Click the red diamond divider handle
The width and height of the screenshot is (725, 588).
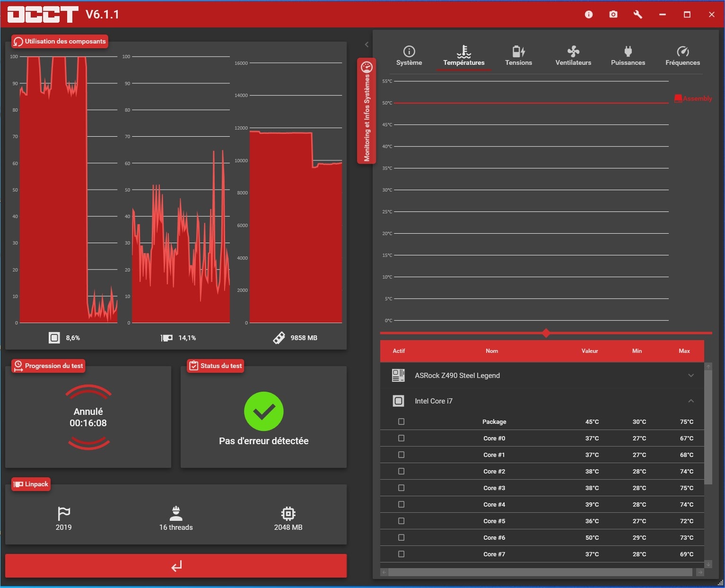pos(546,333)
